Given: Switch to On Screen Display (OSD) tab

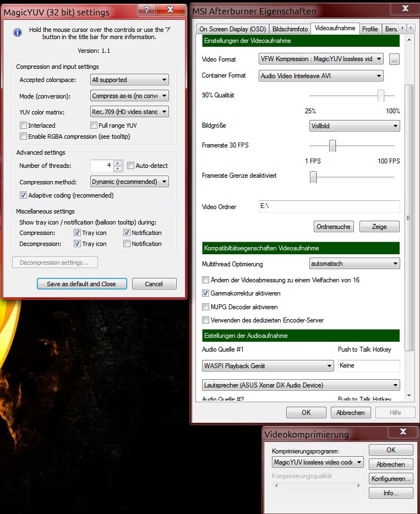Looking at the screenshot, I should pos(232,29).
